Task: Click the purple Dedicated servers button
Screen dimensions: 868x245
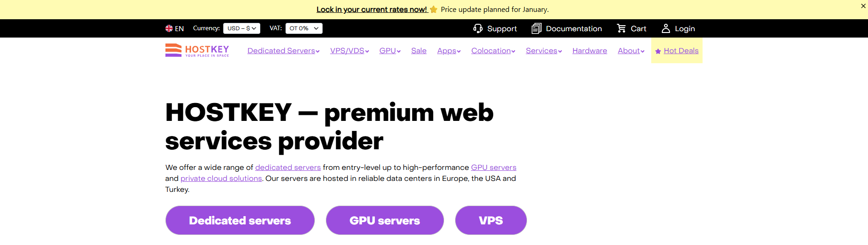Action: pos(240,220)
